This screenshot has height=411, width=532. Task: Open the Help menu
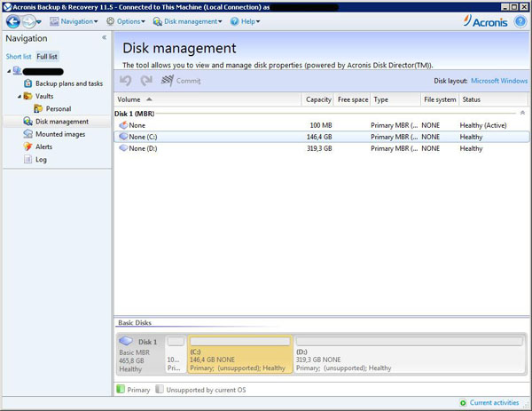pyautogui.click(x=245, y=21)
